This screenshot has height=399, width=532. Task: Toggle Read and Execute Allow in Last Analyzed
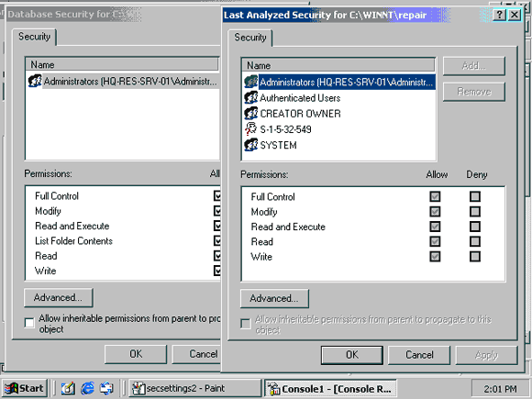[435, 227]
